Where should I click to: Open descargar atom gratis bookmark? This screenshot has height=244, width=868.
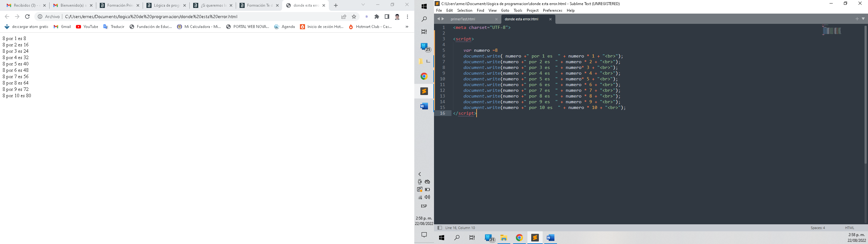(x=26, y=27)
